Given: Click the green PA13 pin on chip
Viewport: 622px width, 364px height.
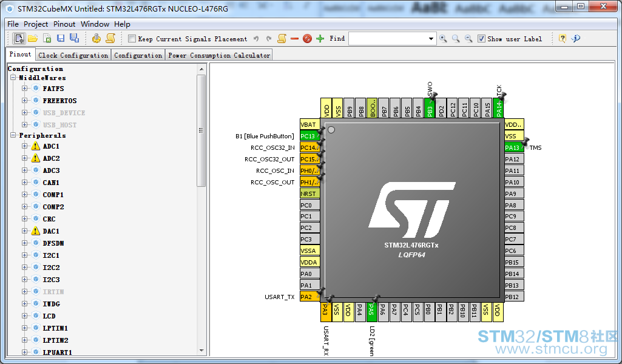Looking at the screenshot, I should [x=514, y=147].
